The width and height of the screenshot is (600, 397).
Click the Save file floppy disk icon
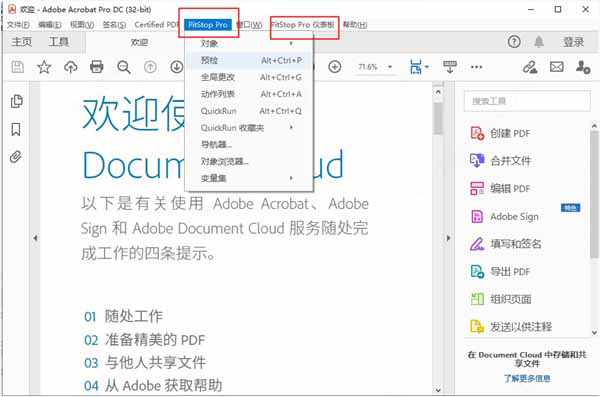click(17, 67)
